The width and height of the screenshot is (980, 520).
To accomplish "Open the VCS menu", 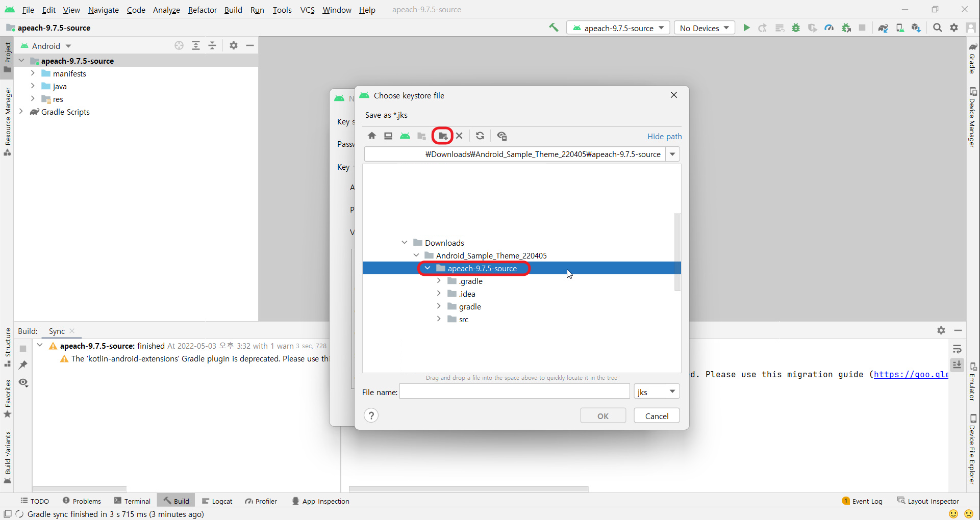I will (307, 10).
